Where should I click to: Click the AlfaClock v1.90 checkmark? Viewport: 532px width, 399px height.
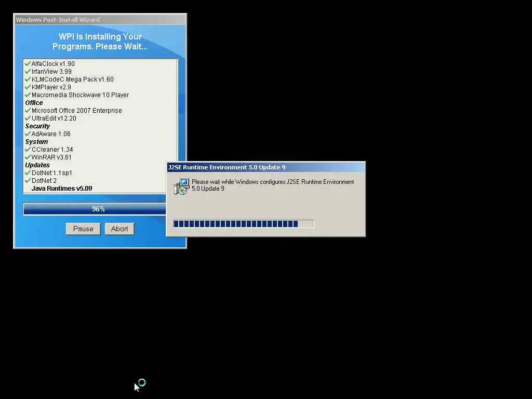(28, 63)
